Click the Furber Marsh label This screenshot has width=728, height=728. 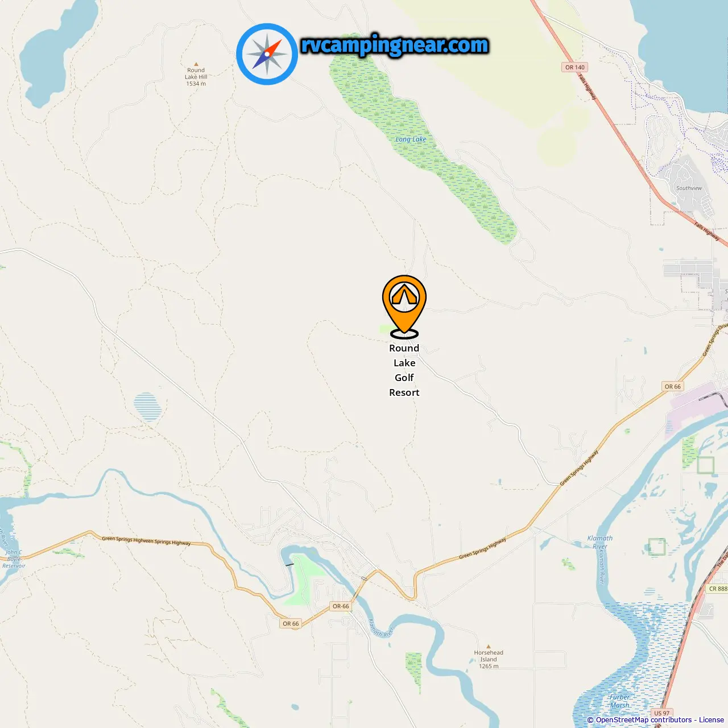coord(620,701)
